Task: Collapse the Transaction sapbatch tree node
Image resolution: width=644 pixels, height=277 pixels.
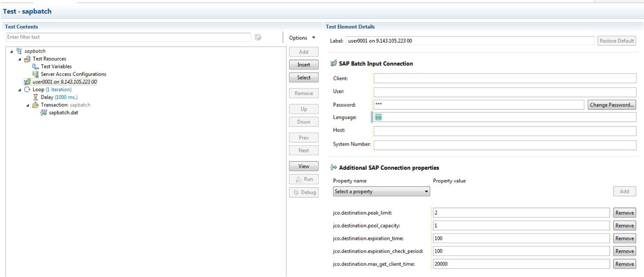Action: (x=28, y=105)
